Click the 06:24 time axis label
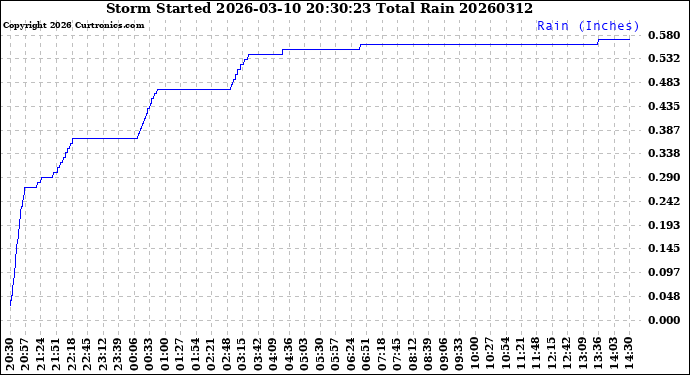 (x=350, y=354)
